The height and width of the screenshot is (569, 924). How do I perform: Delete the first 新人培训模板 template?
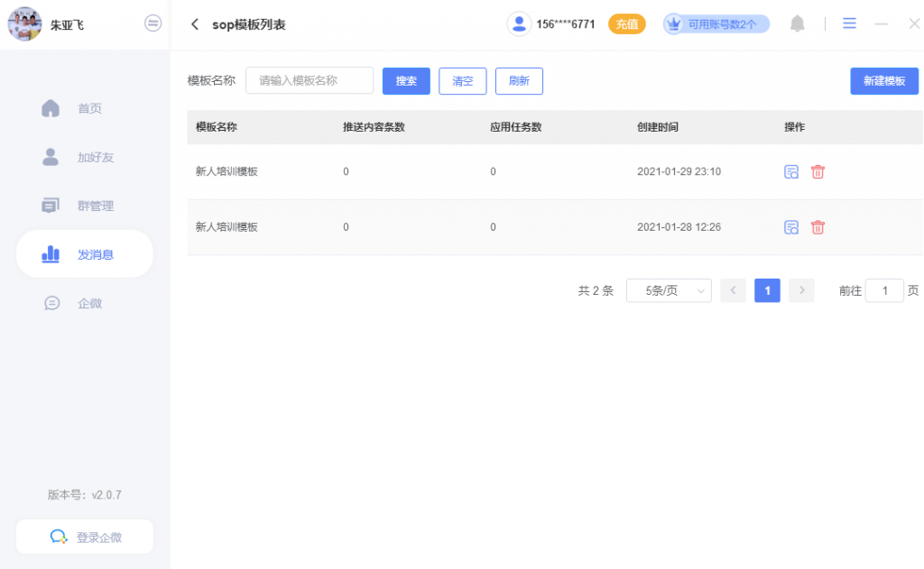(818, 171)
